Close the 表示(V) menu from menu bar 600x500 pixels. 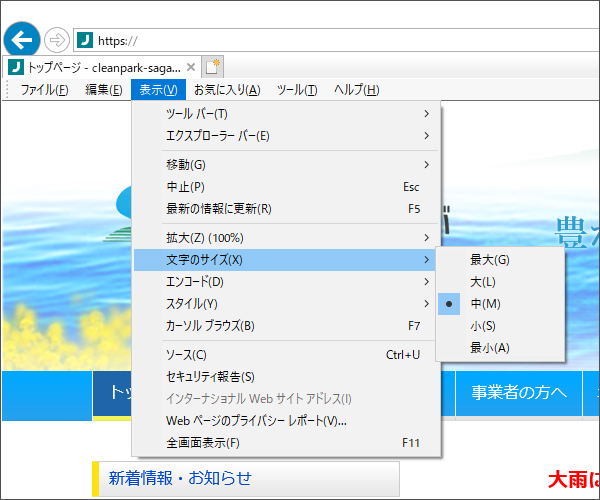(158, 90)
